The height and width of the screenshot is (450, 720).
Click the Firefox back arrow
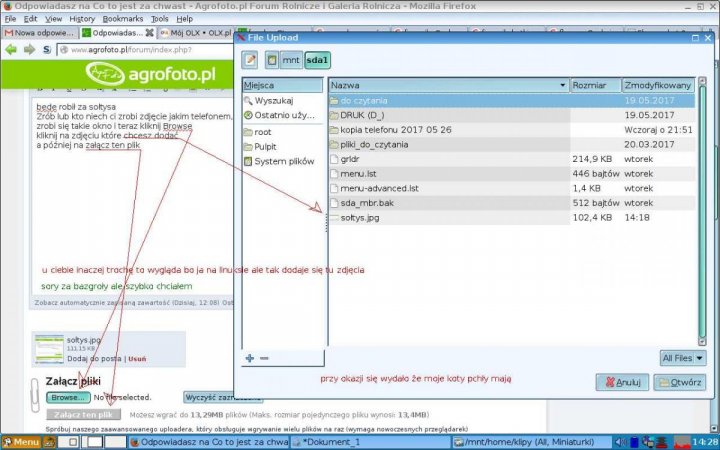12,49
